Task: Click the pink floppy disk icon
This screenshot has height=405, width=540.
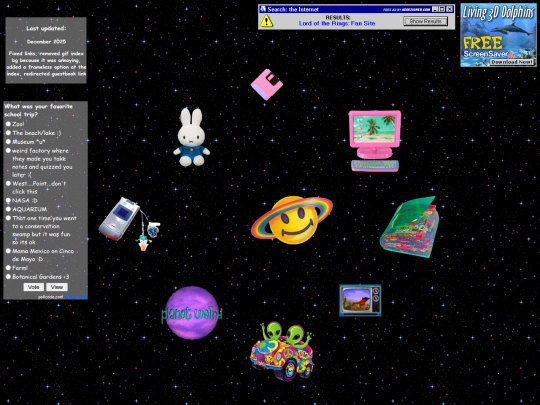Action: 267,84
